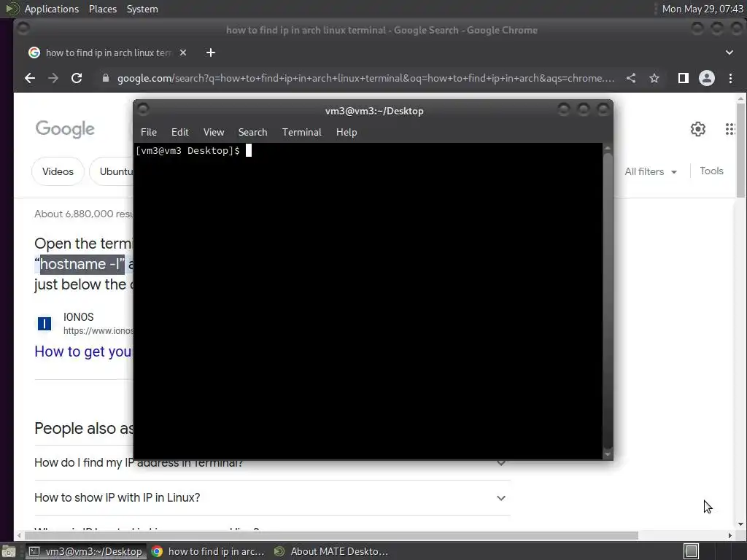Open Google quick settings gear

point(698,129)
